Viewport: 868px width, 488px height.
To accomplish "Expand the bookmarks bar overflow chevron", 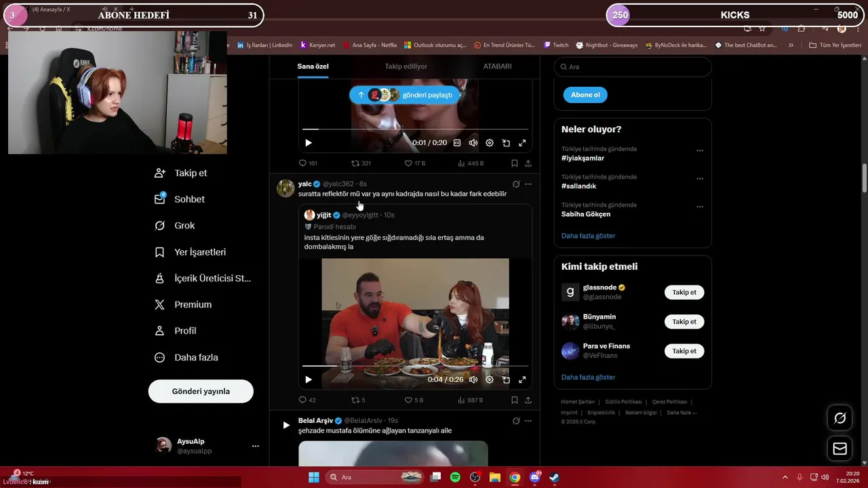I will click(x=791, y=45).
